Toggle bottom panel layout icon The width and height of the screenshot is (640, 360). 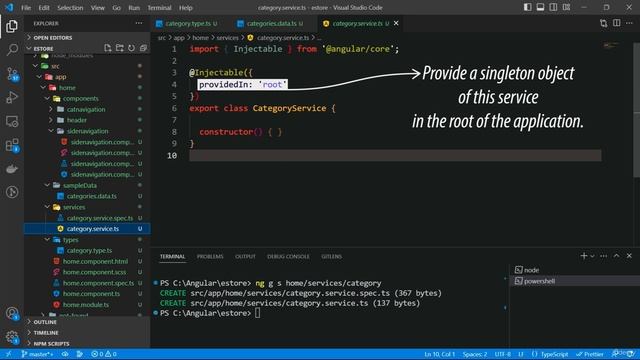[540, 7]
